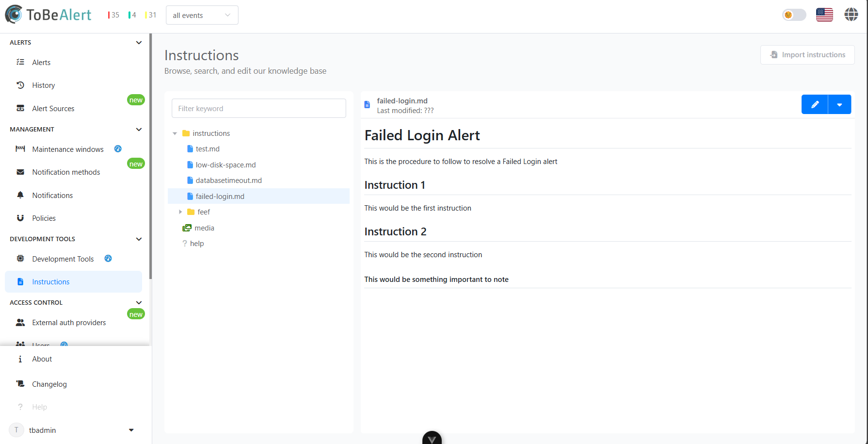Click the ToBeAlert logo
Screen dimensions: 868x444
point(48,15)
